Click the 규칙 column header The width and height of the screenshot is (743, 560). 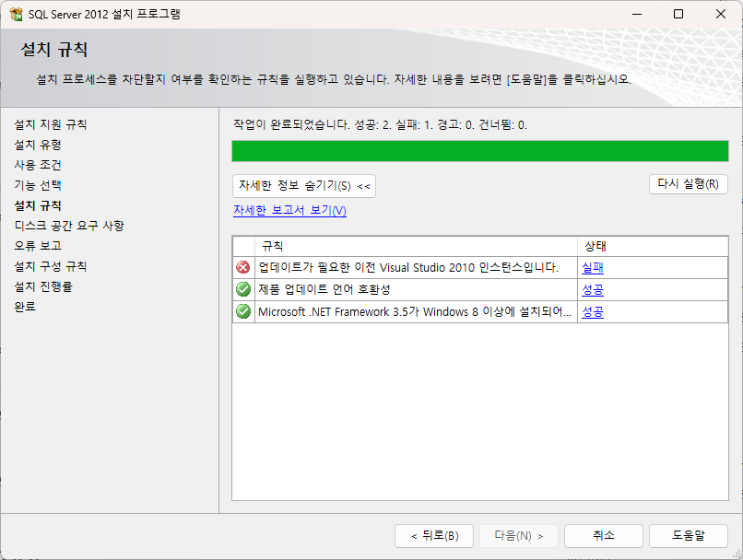click(x=416, y=246)
